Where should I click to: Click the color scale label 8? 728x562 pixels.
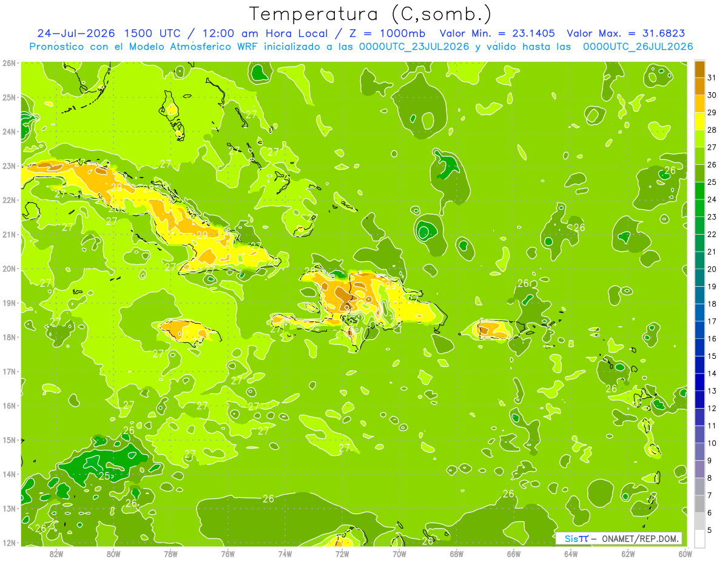710,478
